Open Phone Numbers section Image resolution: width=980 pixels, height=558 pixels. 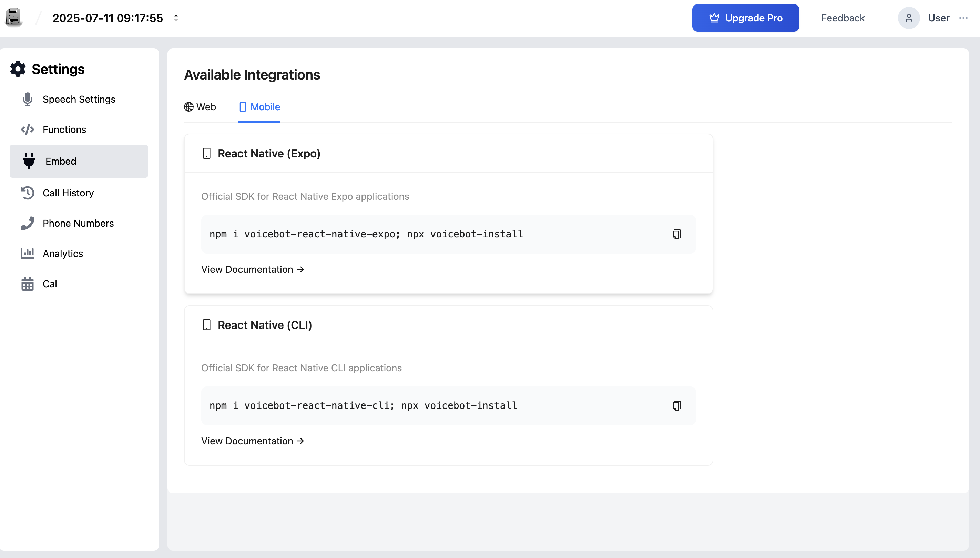click(79, 223)
